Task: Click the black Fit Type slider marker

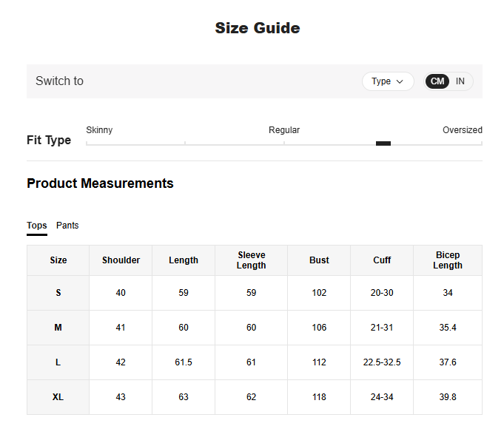Action: coord(383,143)
